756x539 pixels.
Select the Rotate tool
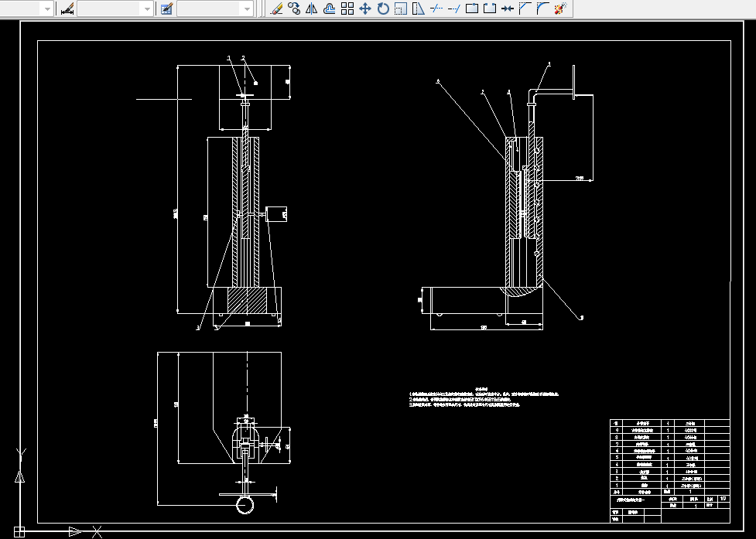(383, 9)
